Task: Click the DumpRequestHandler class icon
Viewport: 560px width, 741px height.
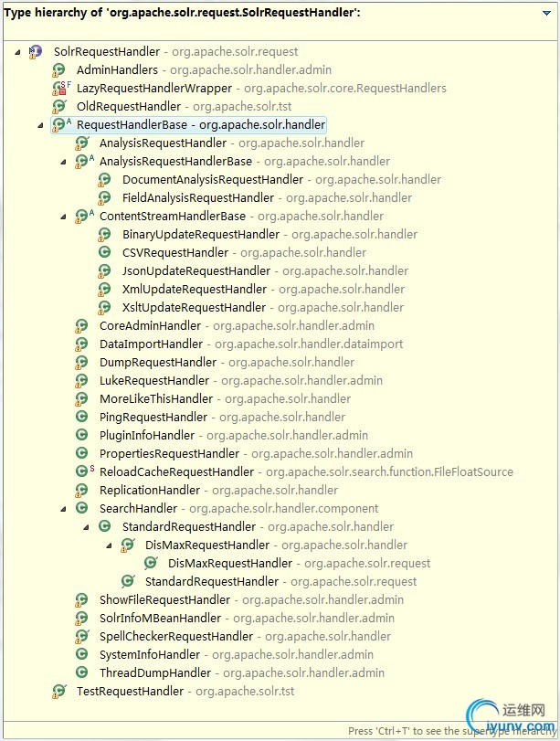Action: coord(81,362)
